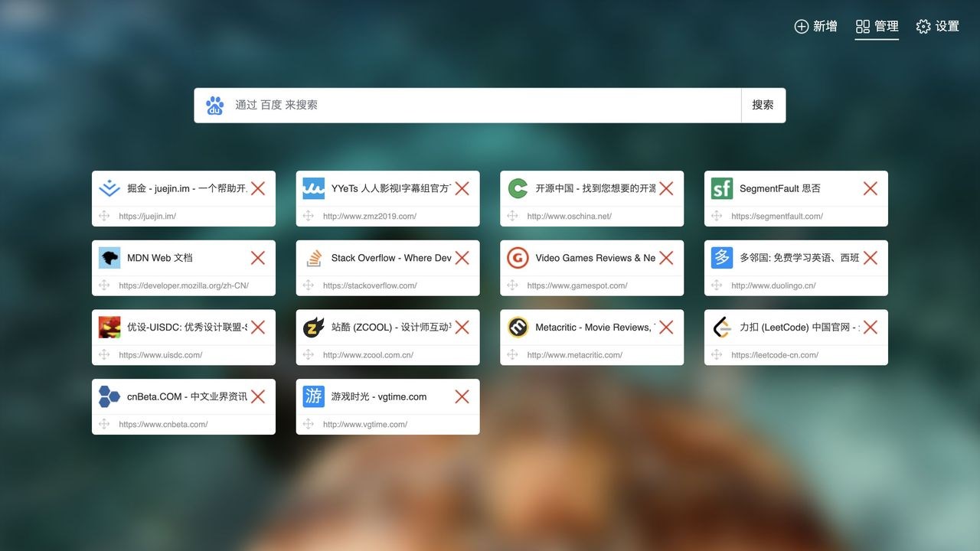980x551 pixels.
Task: Click the 力扣 LeetCode site icon
Action: click(x=722, y=328)
